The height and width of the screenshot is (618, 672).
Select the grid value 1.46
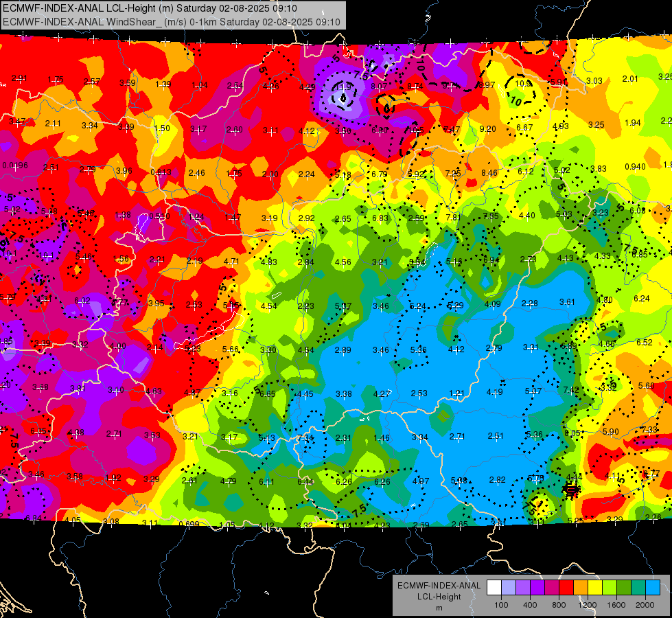(x=382, y=438)
